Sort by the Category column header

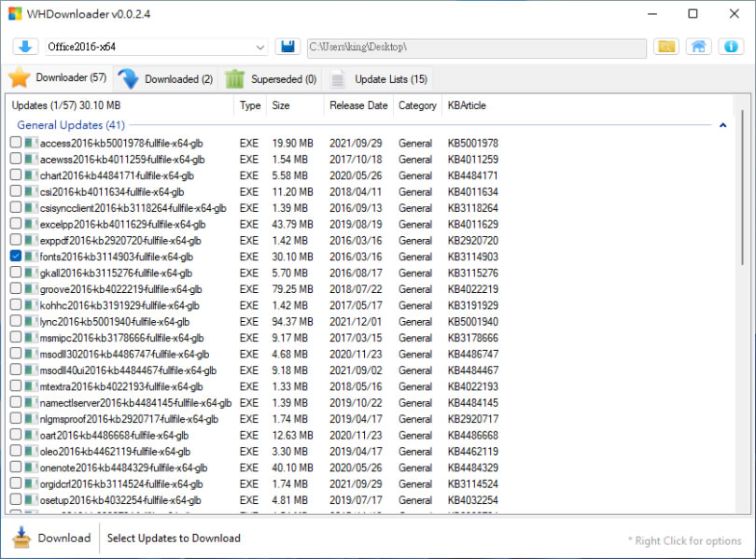(417, 105)
